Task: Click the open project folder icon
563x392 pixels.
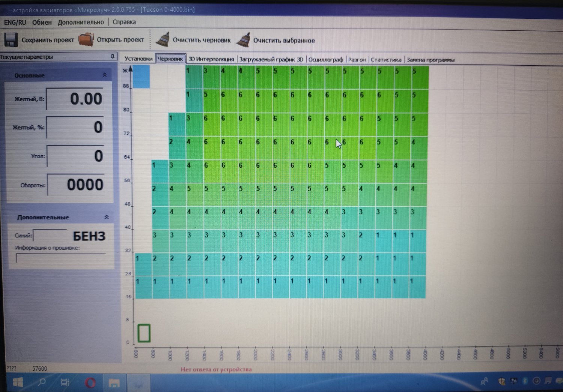Action: [x=86, y=40]
